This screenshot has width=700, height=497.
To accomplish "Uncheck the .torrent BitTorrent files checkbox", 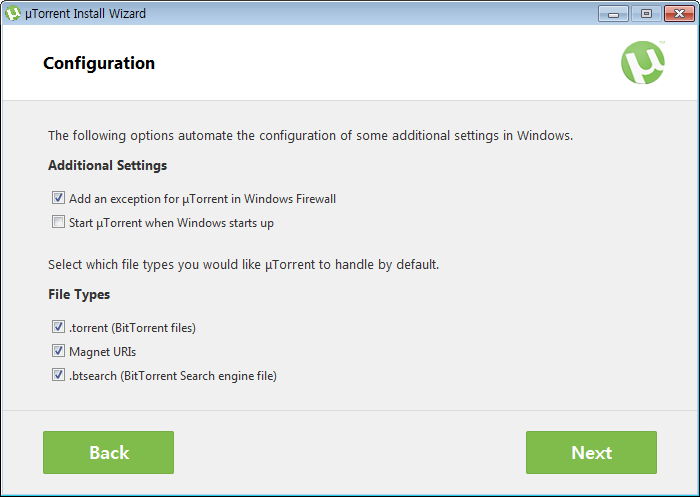I will pos(58,327).
